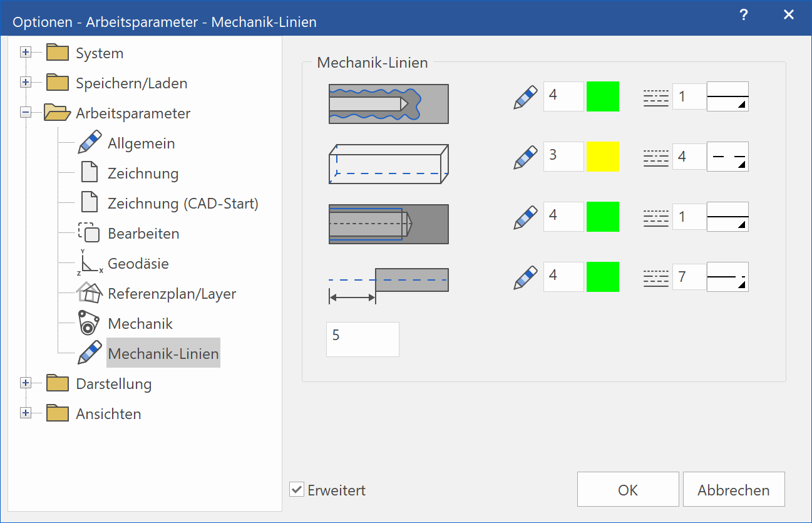
Task: Click the Mechanik-Linien pencil icon in tree
Action: point(90,353)
